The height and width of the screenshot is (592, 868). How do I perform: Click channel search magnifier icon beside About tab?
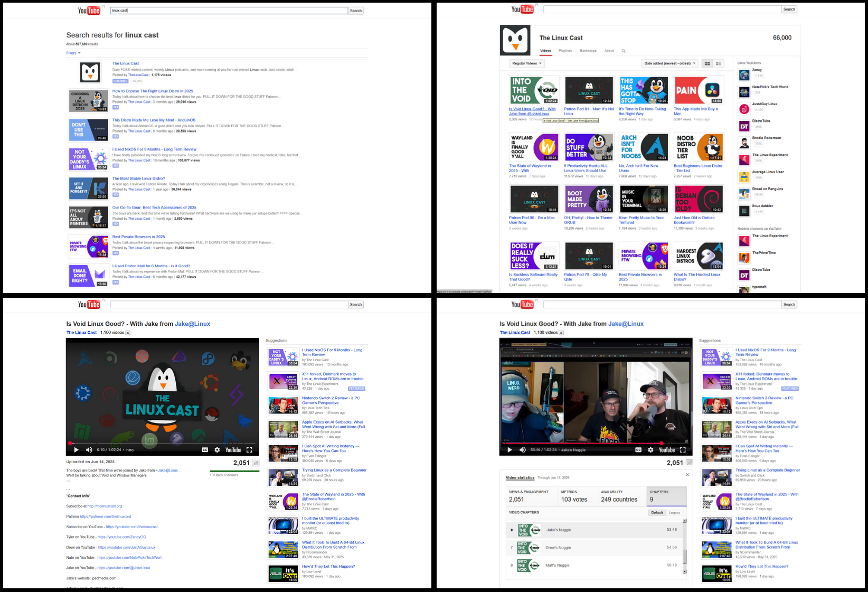pyautogui.click(x=624, y=51)
